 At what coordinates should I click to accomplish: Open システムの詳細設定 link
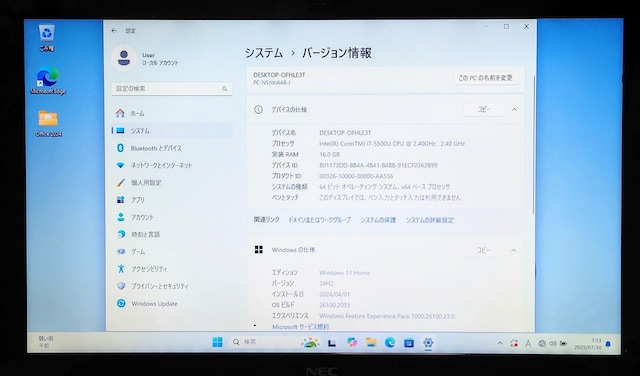click(x=429, y=220)
